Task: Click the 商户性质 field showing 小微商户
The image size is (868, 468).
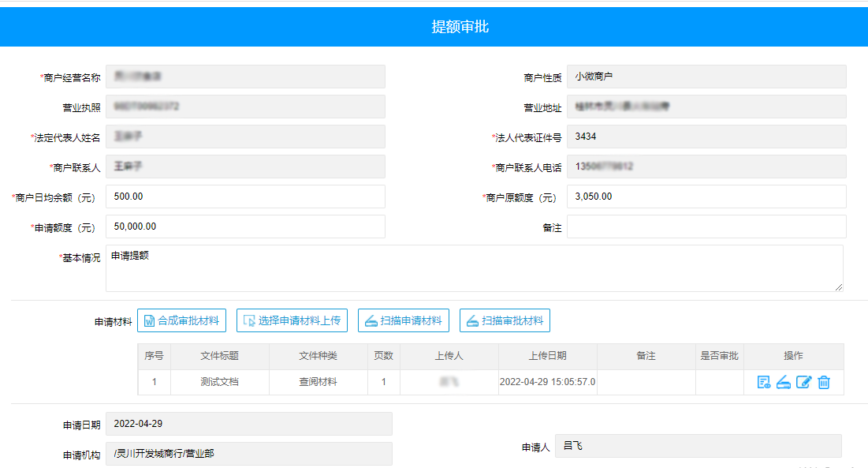Action: click(x=706, y=77)
